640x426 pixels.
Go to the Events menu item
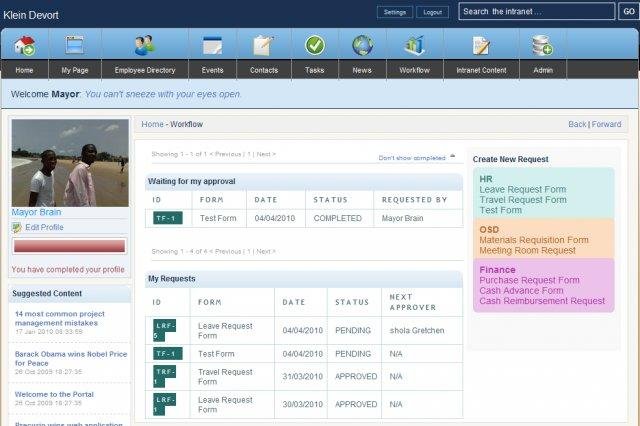click(x=213, y=70)
